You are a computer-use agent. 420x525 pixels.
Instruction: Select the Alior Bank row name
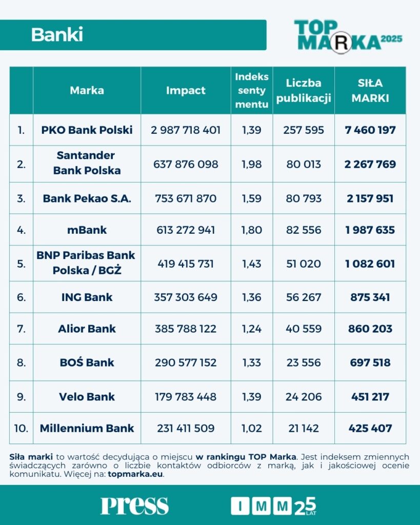[x=87, y=329]
